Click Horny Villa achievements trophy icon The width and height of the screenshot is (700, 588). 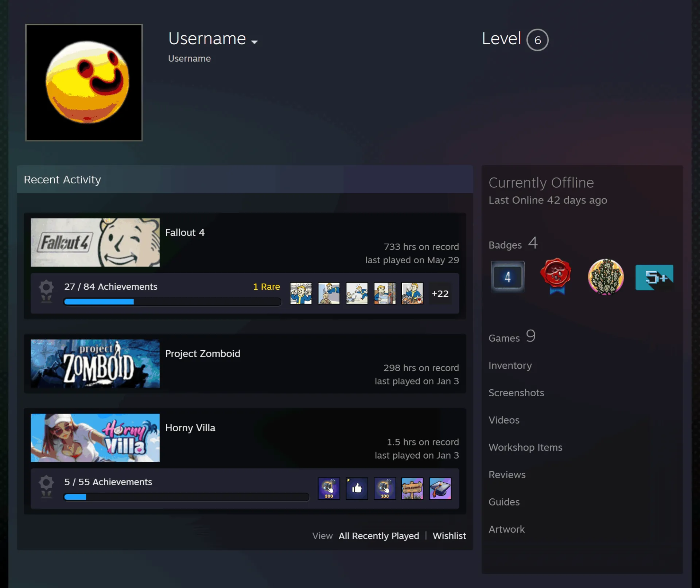pos(46,487)
